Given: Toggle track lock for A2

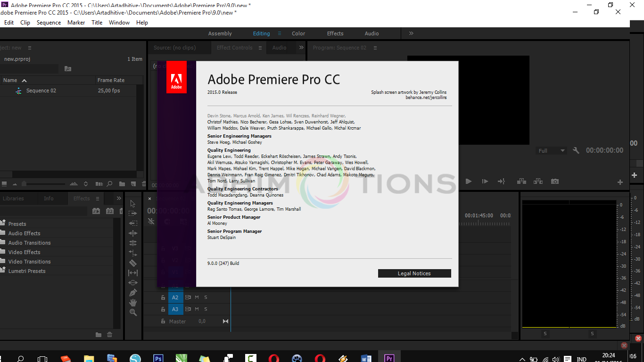Looking at the screenshot, I should click(163, 297).
